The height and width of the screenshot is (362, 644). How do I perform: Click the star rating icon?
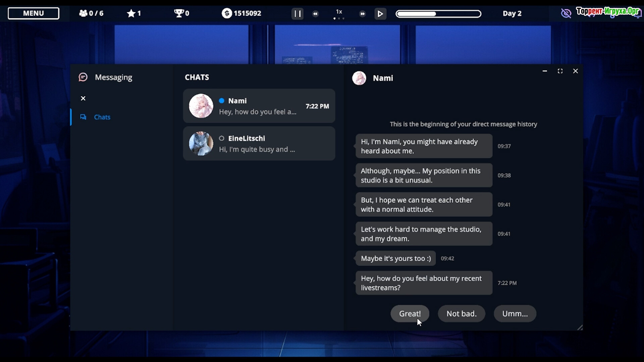tap(131, 13)
